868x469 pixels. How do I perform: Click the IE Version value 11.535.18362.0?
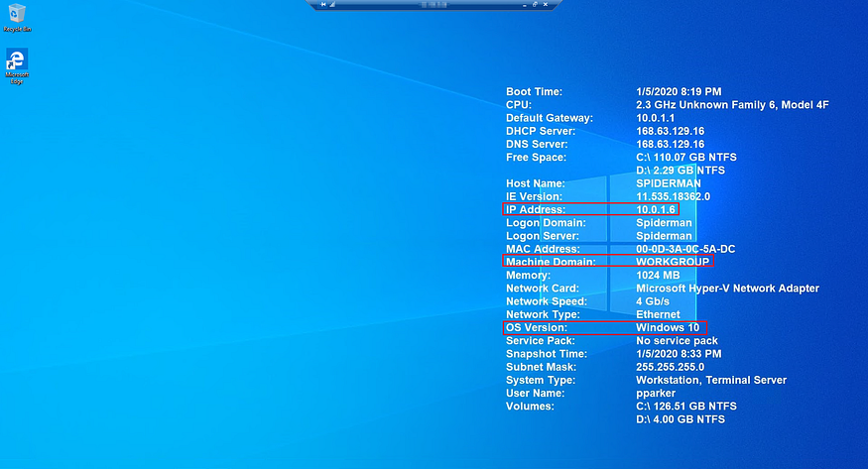[x=674, y=196]
